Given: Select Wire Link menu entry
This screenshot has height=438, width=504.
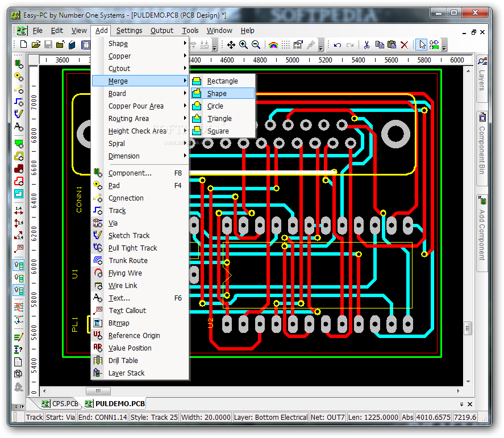Looking at the screenshot, I should tap(140, 286).
